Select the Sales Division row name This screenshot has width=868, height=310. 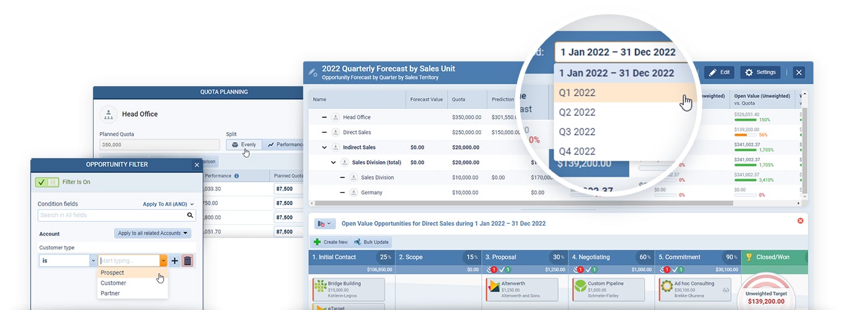[377, 177]
